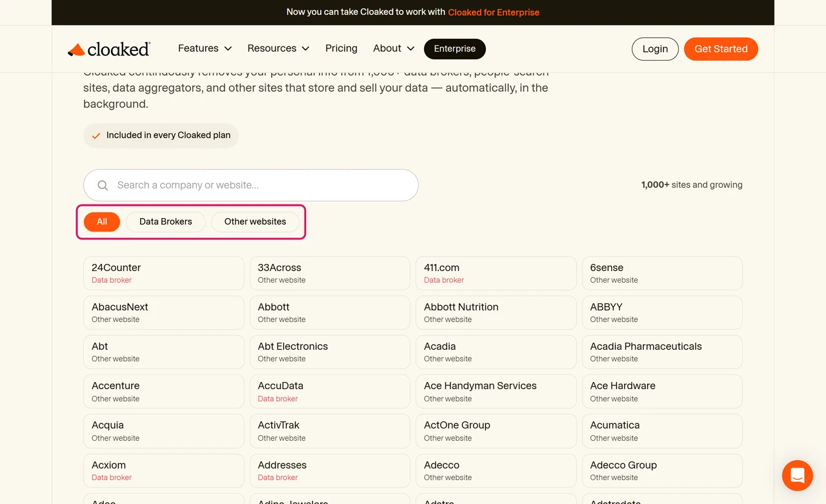The width and height of the screenshot is (826, 504).
Task: Open the ABBYY card
Action: (x=662, y=312)
